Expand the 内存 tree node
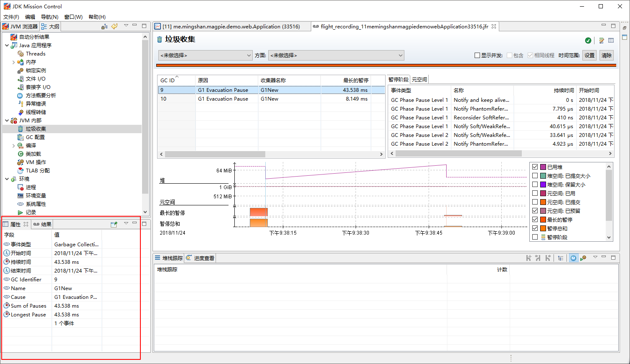Screen dimensions: 630x364 (13, 62)
